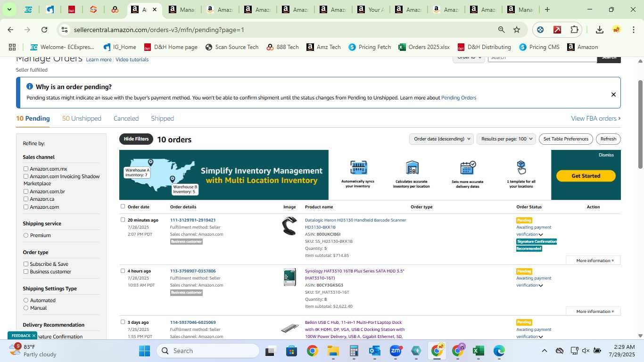Check the Amazon.ca sales channel
644x362 pixels.
(x=26, y=199)
